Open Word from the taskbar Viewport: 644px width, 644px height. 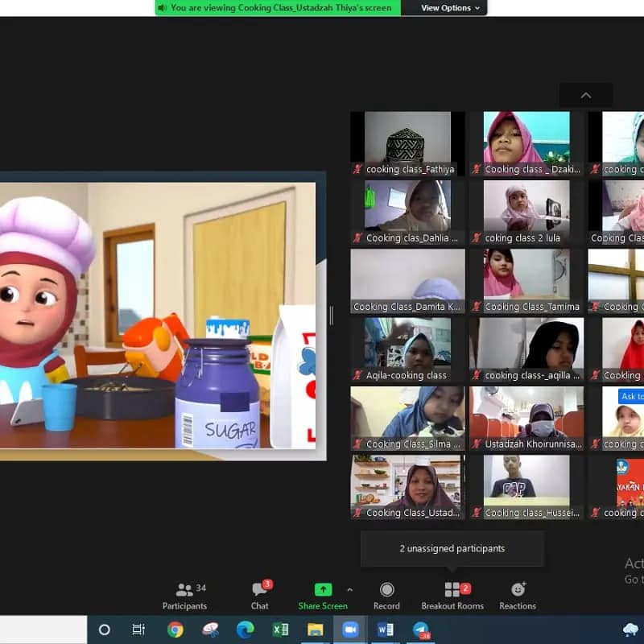coord(386,630)
